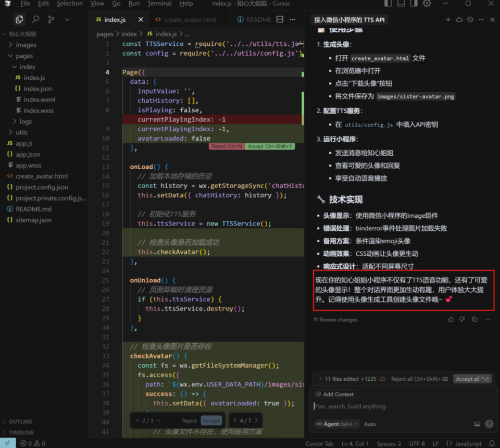The height and width of the screenshot is (448, 500).
Task: Toggle the AI pane layout button
Action: tap(414, 4)
